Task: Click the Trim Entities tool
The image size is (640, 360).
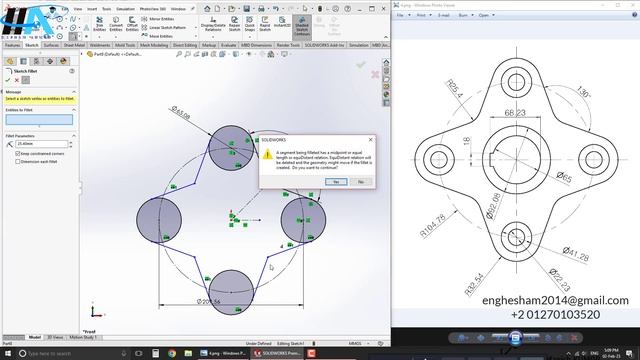Action: (x=99, y=24)
